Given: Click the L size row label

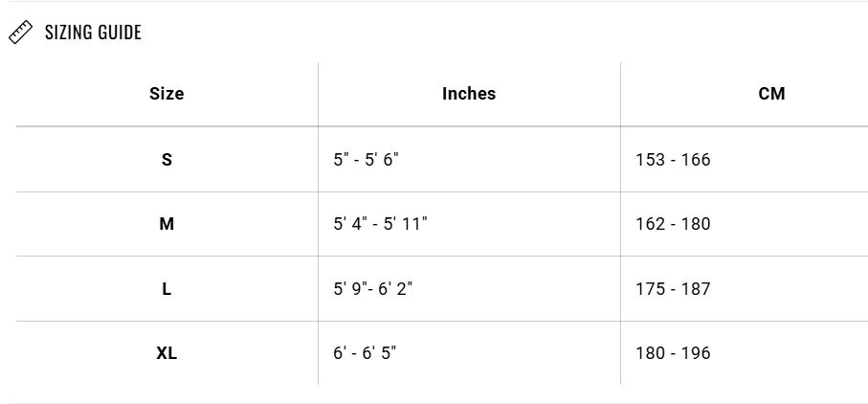Looking at the screenshot, I should point(167,288).
